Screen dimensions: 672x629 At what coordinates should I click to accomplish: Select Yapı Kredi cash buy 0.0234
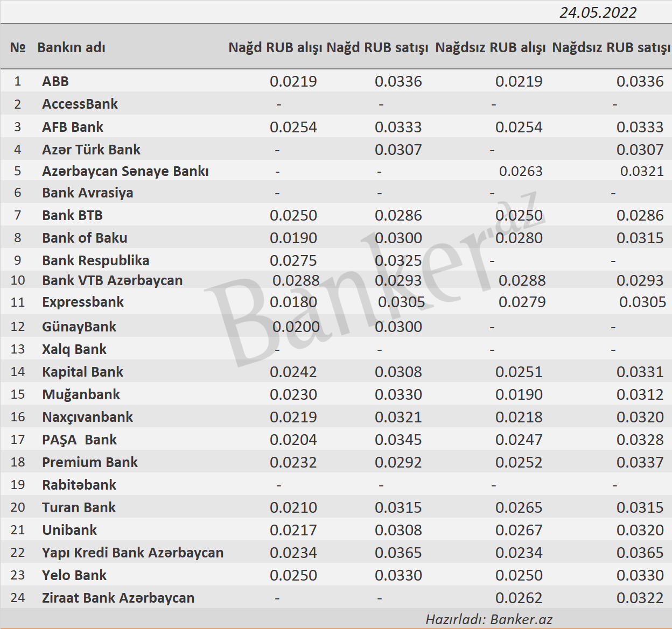[293, 553]
